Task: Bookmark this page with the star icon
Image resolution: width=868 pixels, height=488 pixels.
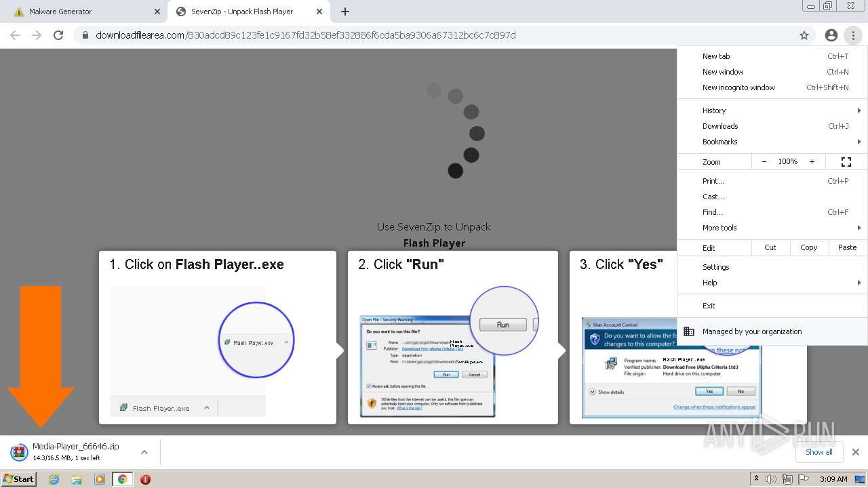Action: (x=804, y=35)
